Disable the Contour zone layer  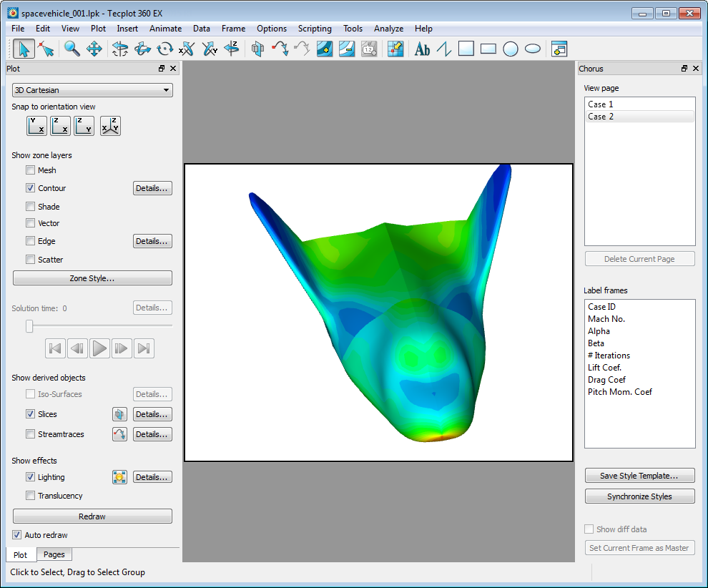[30, 188]
